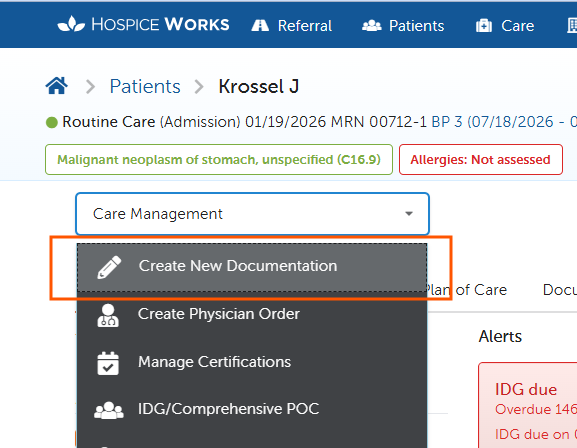
Task: Select Manage Certifications option
Action: point(252,362)
